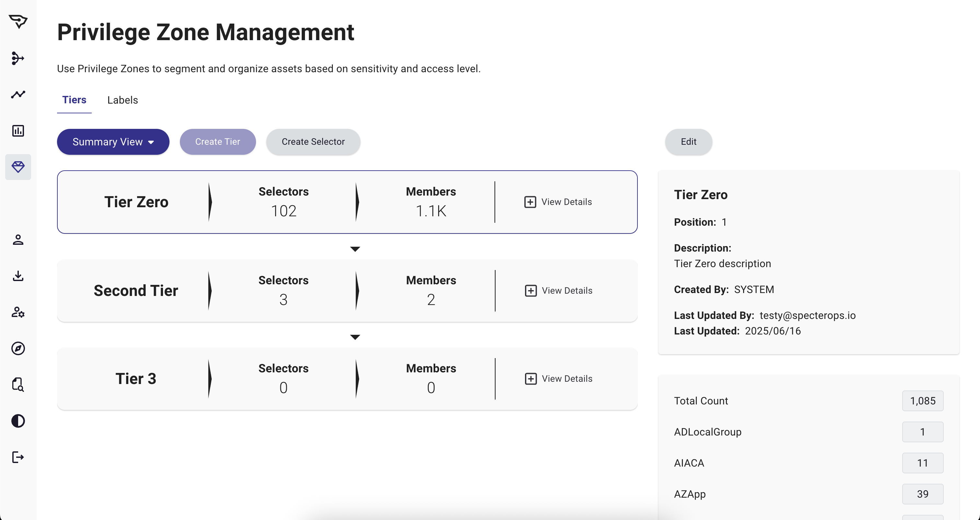Click the application logo at top of sidebar
Viewport: 980px width, 520px height.
coord(18,22)
